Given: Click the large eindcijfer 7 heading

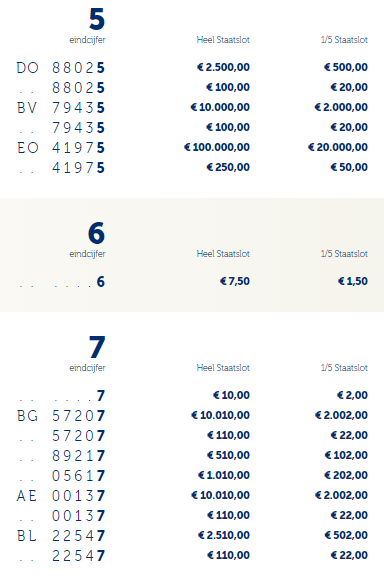Looking at the screenshot, I should tap(97, 347).
